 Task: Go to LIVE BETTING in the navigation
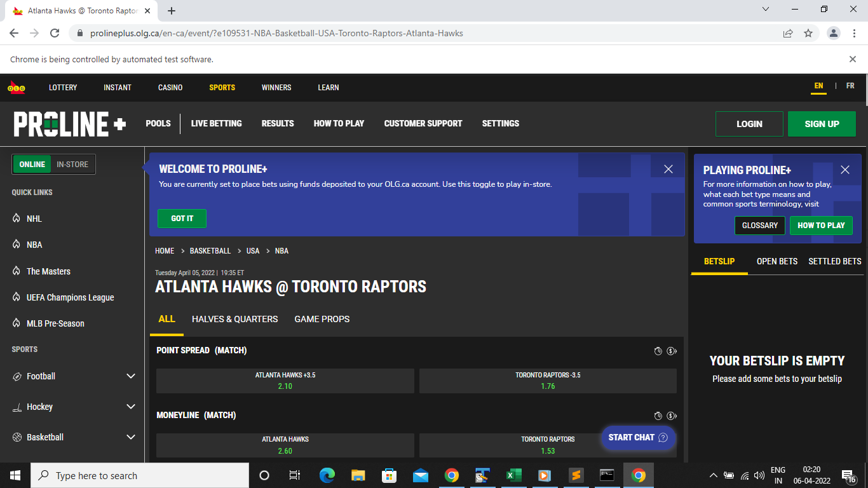pos(217,123)
